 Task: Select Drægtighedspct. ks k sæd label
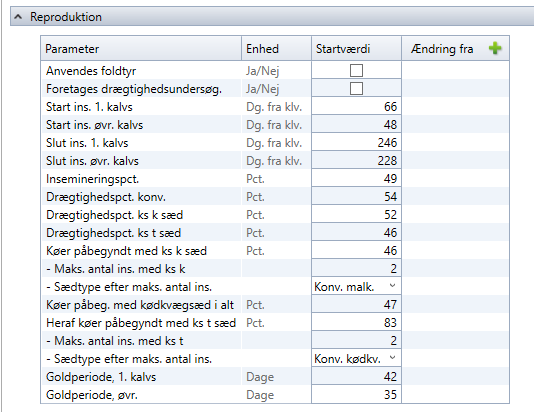tap(114, 215)
